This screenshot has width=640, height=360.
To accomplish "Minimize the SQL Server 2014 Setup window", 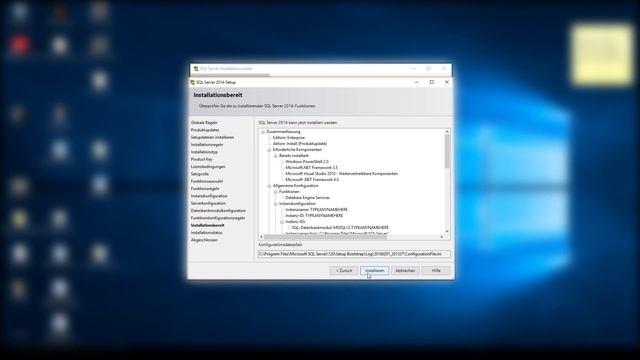I will [417, 82].
